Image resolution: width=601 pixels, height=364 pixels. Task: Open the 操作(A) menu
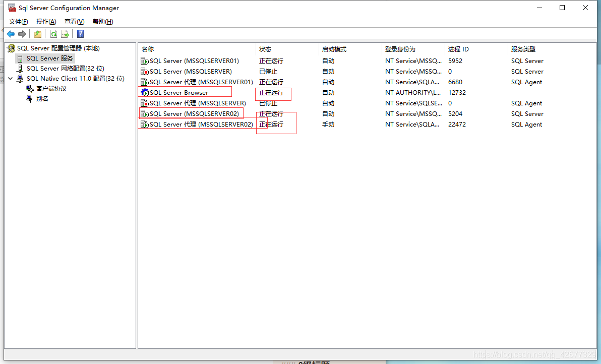tap(46, 22)
